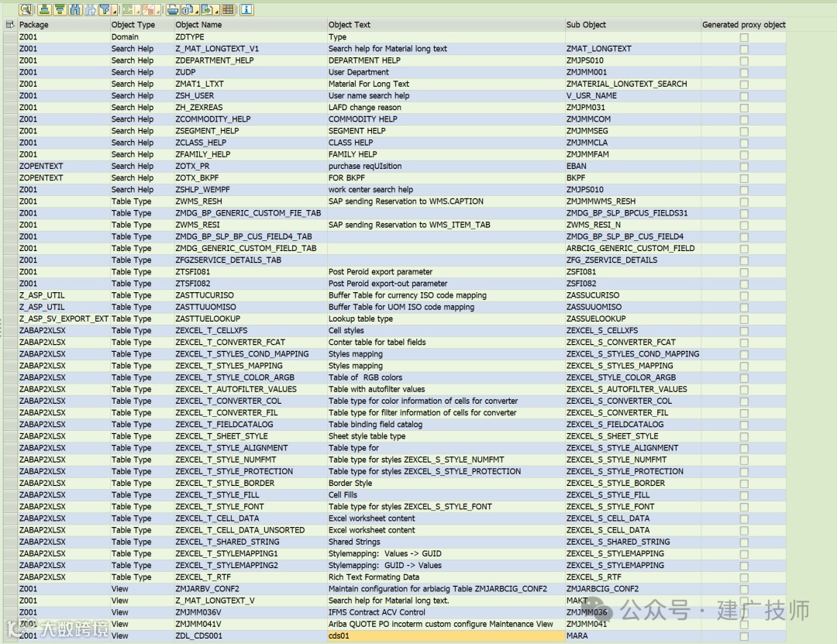Open Find with the binoculars icon
The width and height of the screenshot is (837, 644).
pos(75,9)
